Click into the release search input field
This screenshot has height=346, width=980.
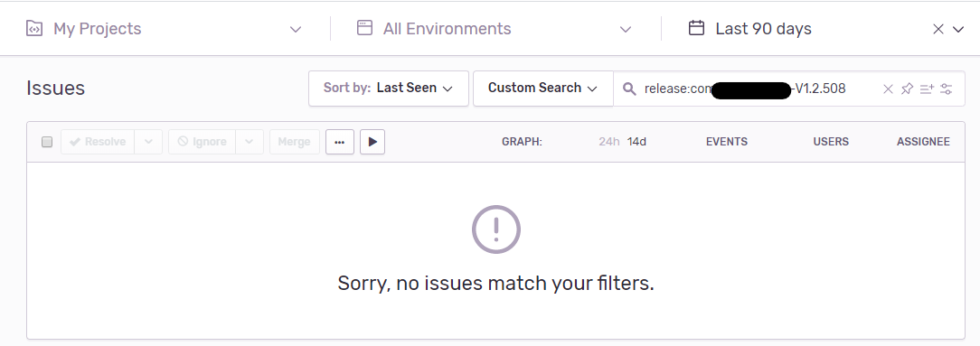[x=759, y=89]
